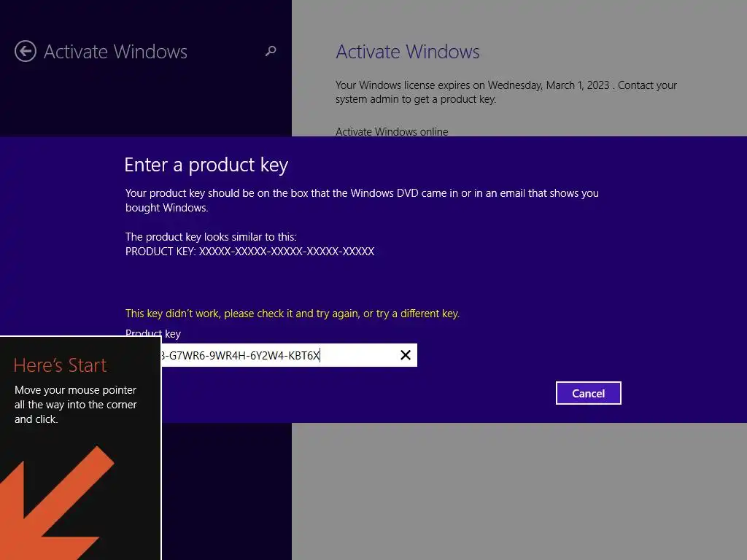Clear the product key with the X icon
This screenshot has width=747, height=560.
[x=406, y=355]
